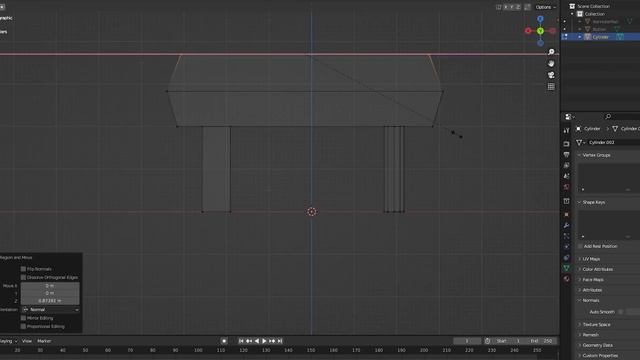Enable the Proportional Editing checkbox
This screenshot has width=640, height=360.
[x=23, y=326]
